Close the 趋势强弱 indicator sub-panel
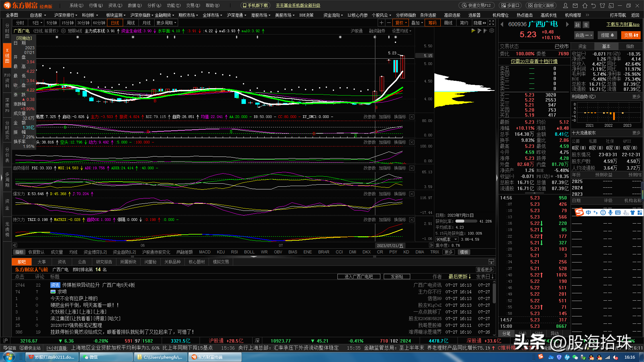This screenshot has width=644, height=362. [x=412, y=168]
